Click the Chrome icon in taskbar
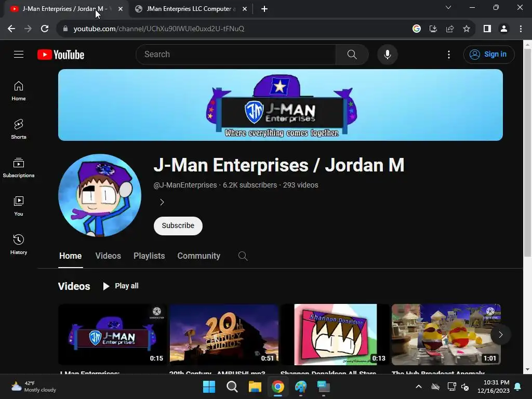 point(277,387)
